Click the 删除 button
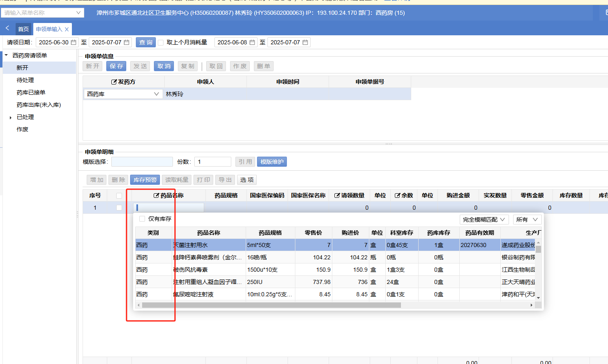 pyautogui.click(x=118, y=180)
